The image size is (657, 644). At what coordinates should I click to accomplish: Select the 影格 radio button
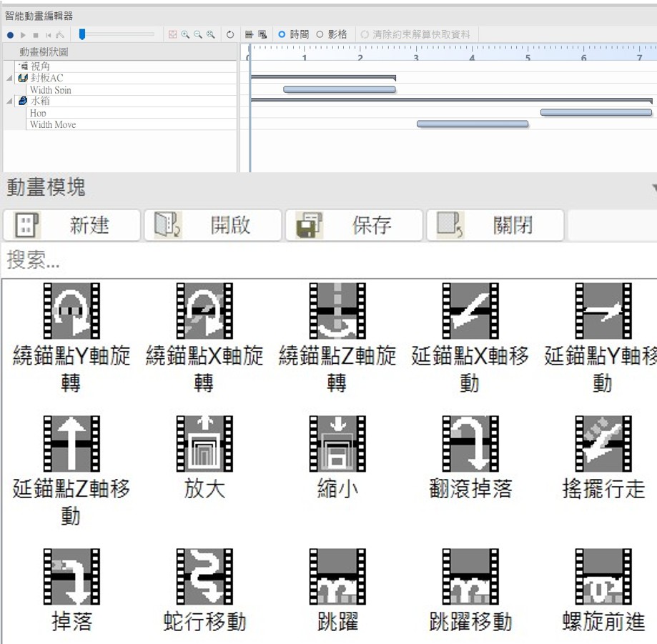coord(320,34)
